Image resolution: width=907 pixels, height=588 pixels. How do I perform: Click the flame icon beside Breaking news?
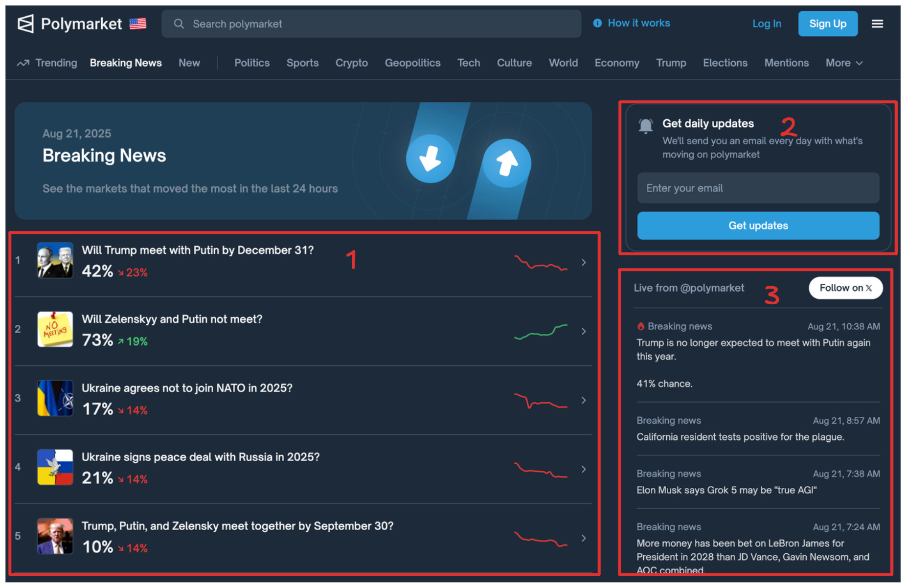coord(640,326)
